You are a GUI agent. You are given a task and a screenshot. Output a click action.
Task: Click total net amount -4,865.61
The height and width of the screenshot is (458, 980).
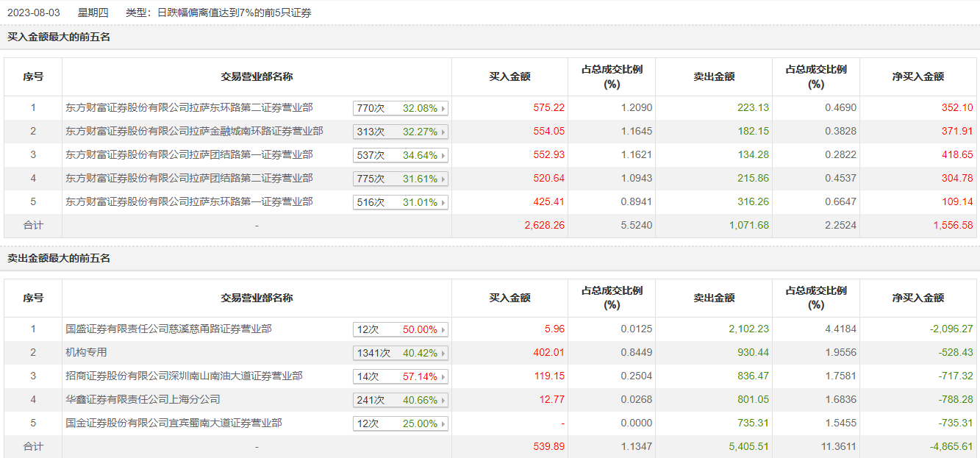tap(951, 446)
